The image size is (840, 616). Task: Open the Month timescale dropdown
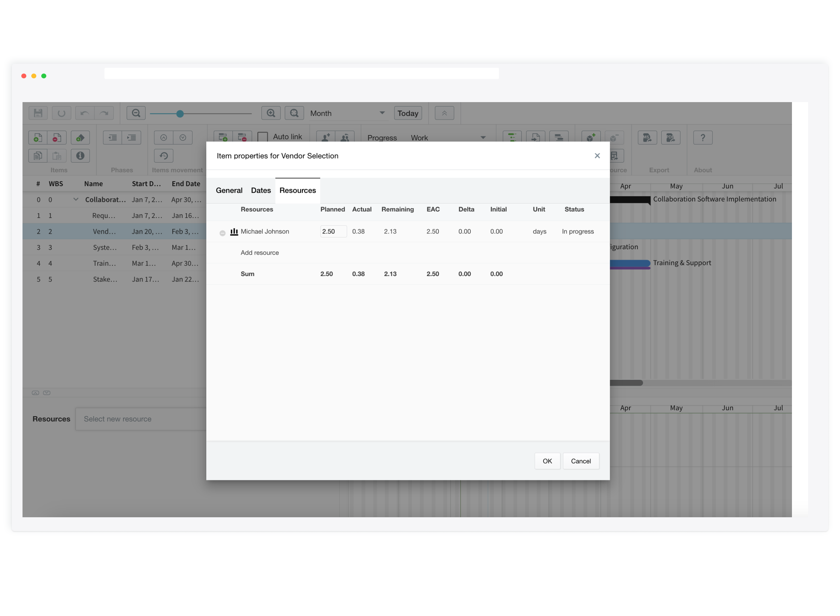tap(347, 113)
